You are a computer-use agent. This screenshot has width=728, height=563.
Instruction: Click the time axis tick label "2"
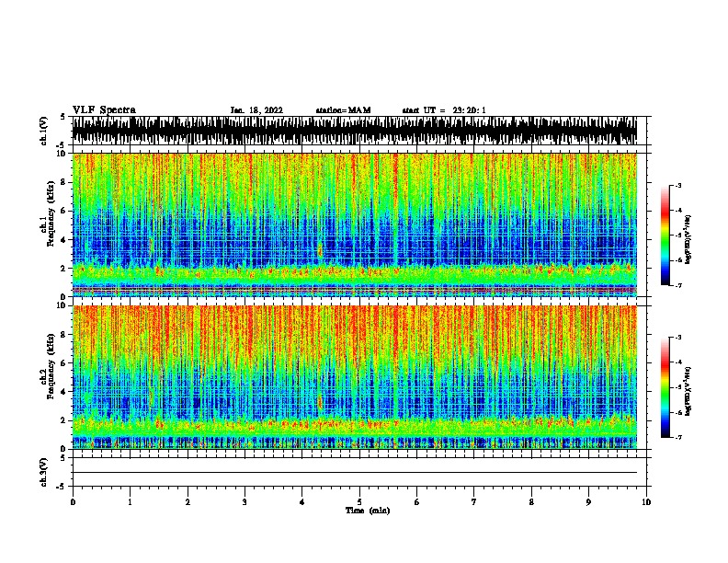(188, 502)
